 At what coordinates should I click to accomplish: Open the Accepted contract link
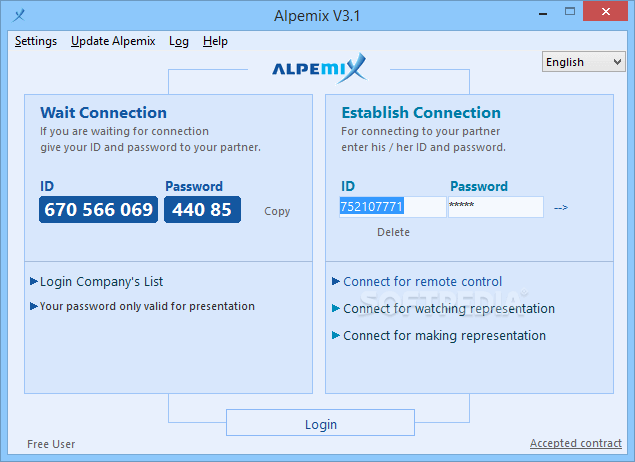575,443
